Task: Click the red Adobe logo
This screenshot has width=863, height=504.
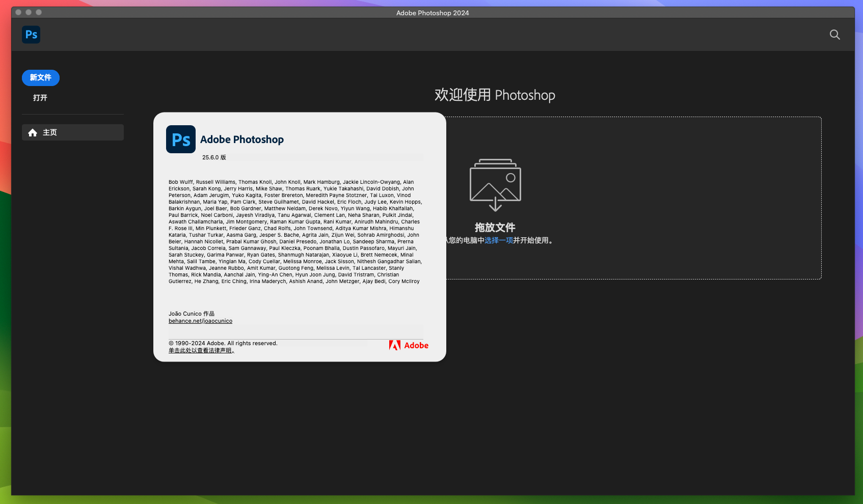Action: (409, 346)
